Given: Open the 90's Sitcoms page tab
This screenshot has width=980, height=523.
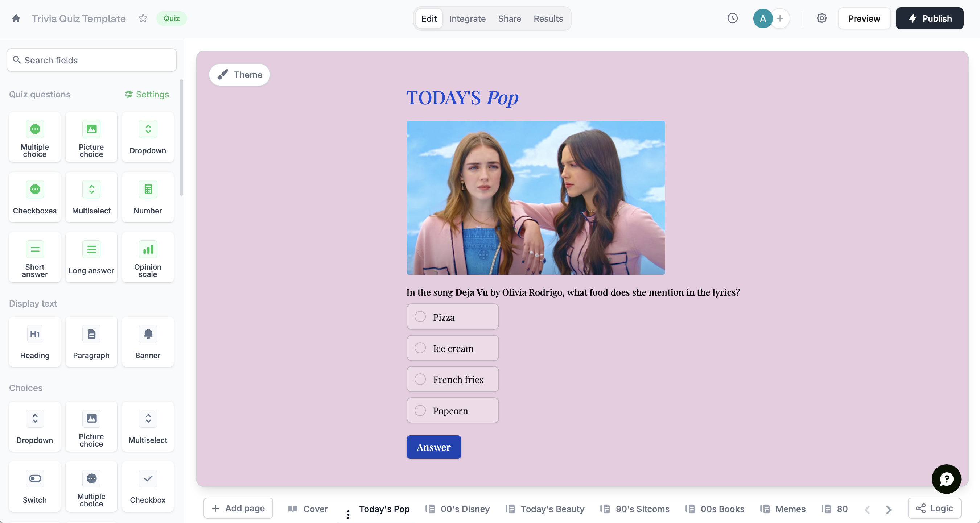Looking at the screenshot, I should click(x=635, y=509).
